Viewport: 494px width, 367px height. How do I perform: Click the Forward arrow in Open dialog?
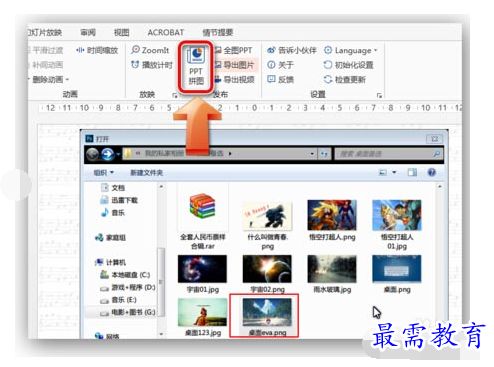(x=108, y=154)
